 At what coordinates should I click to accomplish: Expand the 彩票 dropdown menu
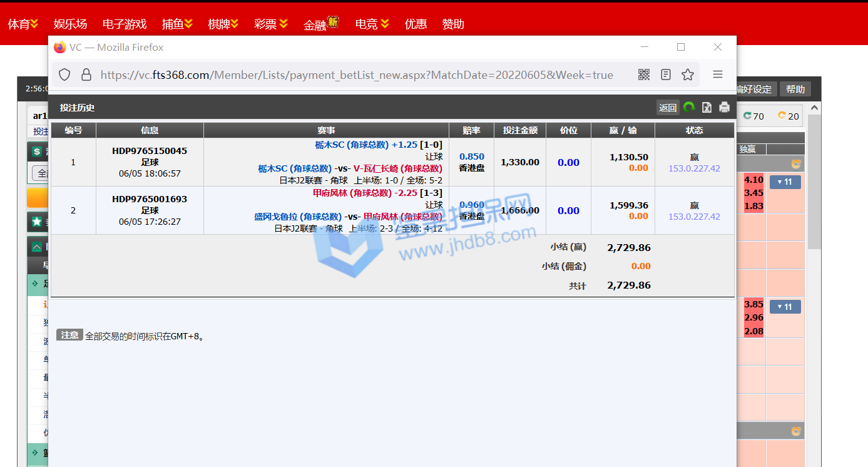click(x=271, y=24)
